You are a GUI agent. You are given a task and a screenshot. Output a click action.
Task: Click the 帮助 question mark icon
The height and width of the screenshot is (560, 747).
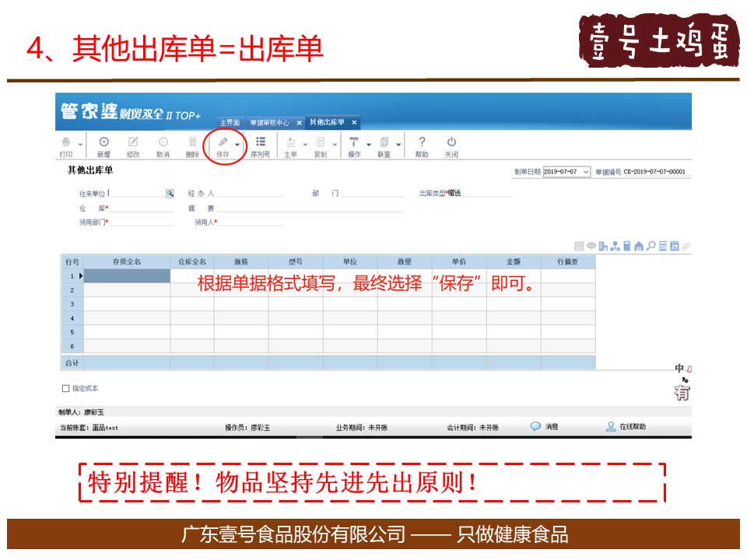[x=422, y=143]
